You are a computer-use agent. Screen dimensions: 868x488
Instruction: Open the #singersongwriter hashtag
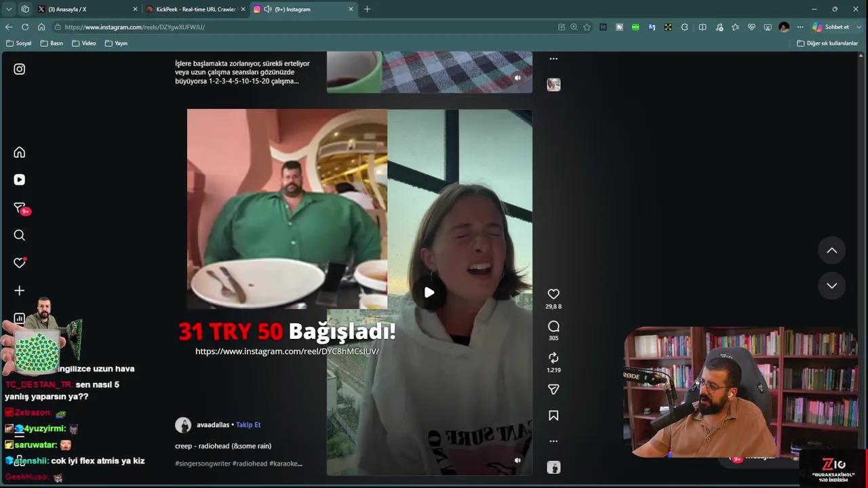pyautogui.click(x=203, y=464)
